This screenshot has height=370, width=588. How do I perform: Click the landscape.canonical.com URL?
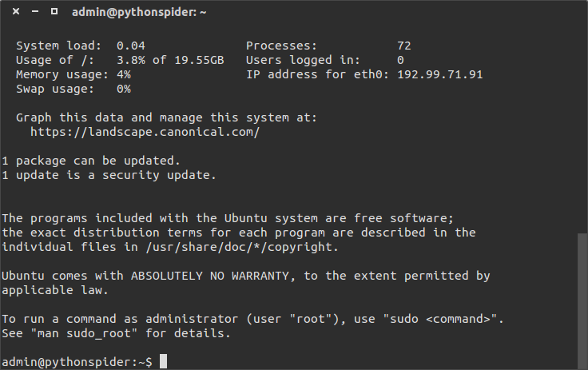pos(145,133)
